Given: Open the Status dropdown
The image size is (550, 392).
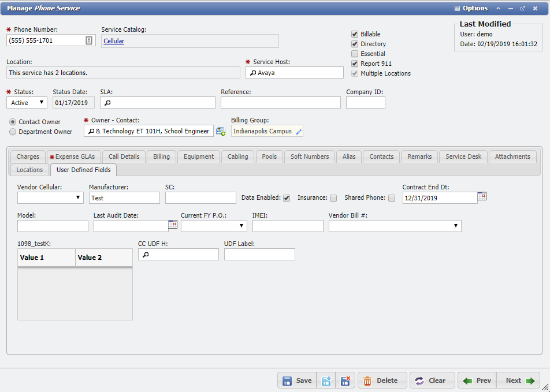Looking at the screenshot, I should click(x=41, y=102).
